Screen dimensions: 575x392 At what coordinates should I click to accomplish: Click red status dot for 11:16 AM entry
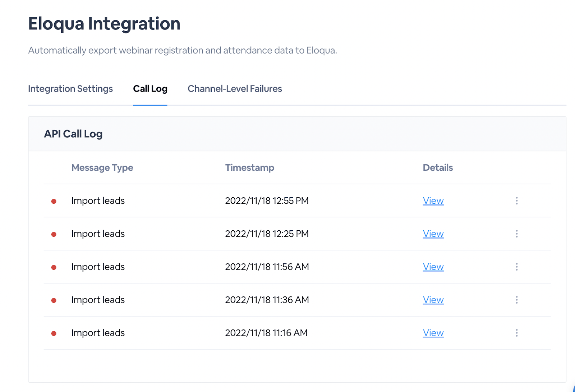54,333
